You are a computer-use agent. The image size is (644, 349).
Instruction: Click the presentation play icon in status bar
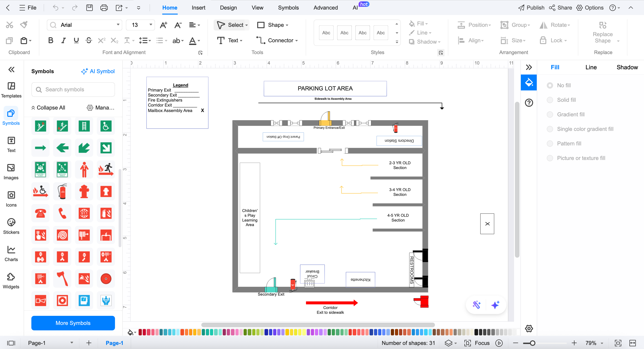click(x=499, y=343)
